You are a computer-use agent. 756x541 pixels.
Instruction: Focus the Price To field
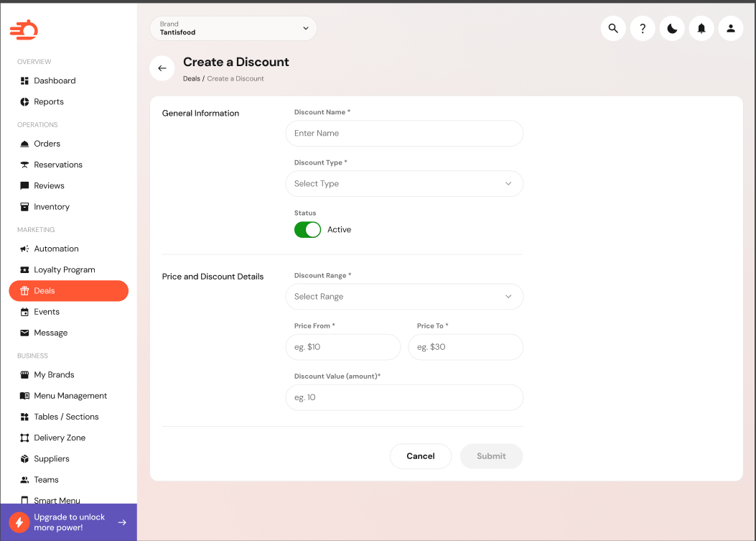click(465, 347)
